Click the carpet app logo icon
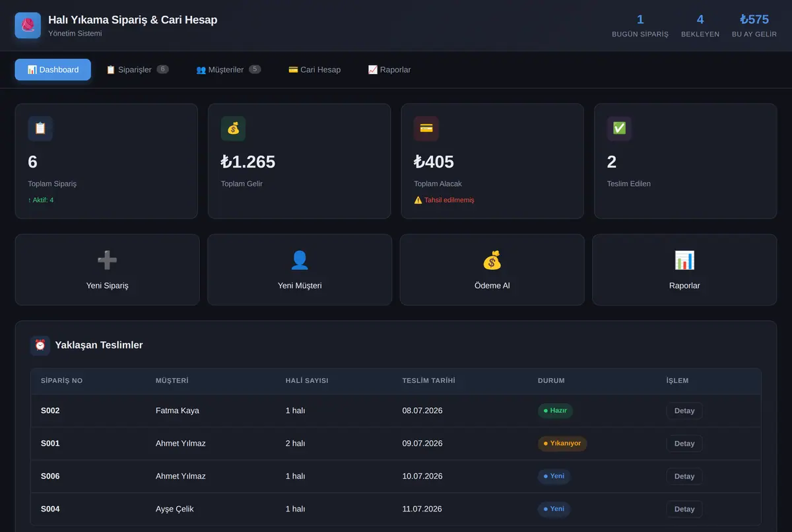792x532 pixels. (x=28, y=26)
